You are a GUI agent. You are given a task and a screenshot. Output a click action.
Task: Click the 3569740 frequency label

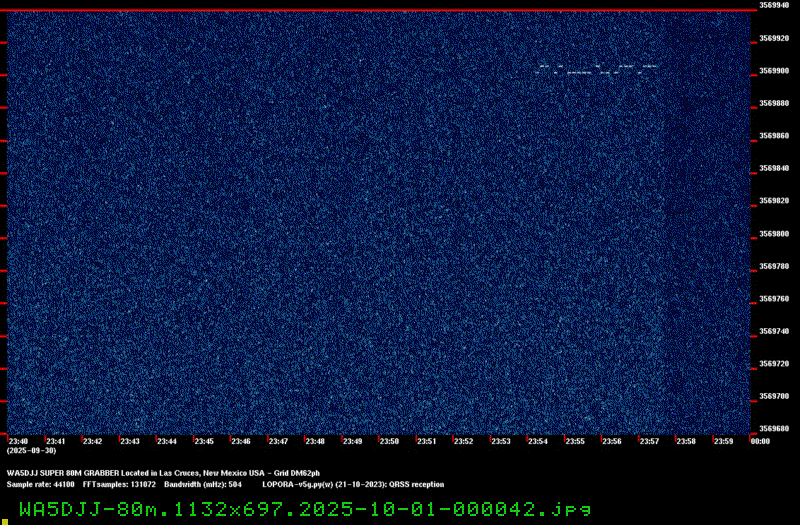click(x=774, y=331)
